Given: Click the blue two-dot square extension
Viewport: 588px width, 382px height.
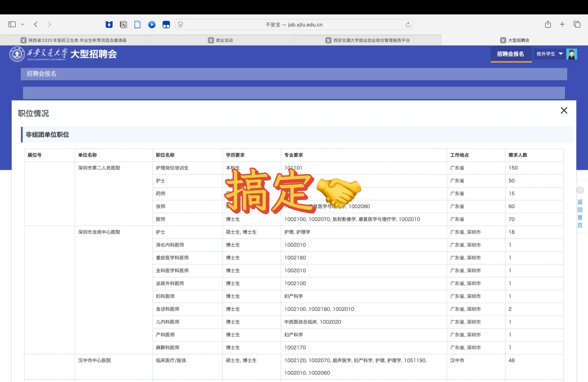Looking at the screenshot, I should pos(166,24).
